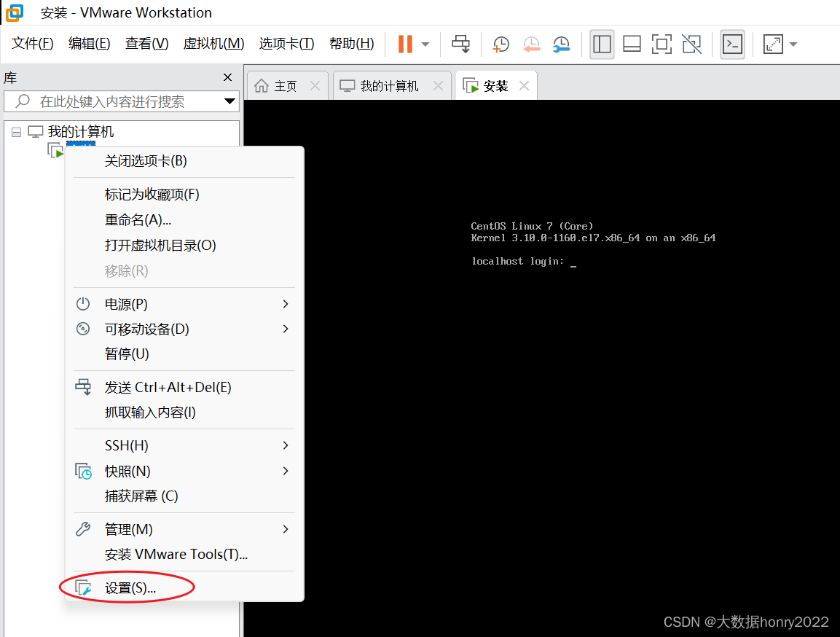Expand the SSH(H) submenu
Viewport: 840px width, 637px height.
184,446
